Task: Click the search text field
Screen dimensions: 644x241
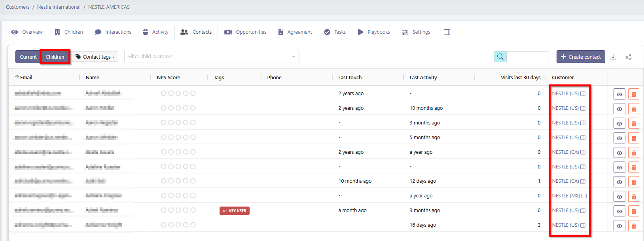Action: point(527,57)
